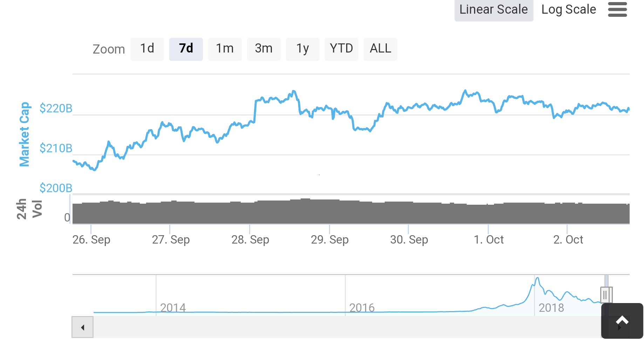Switch chart to Linear Scale

click(494, 10)
